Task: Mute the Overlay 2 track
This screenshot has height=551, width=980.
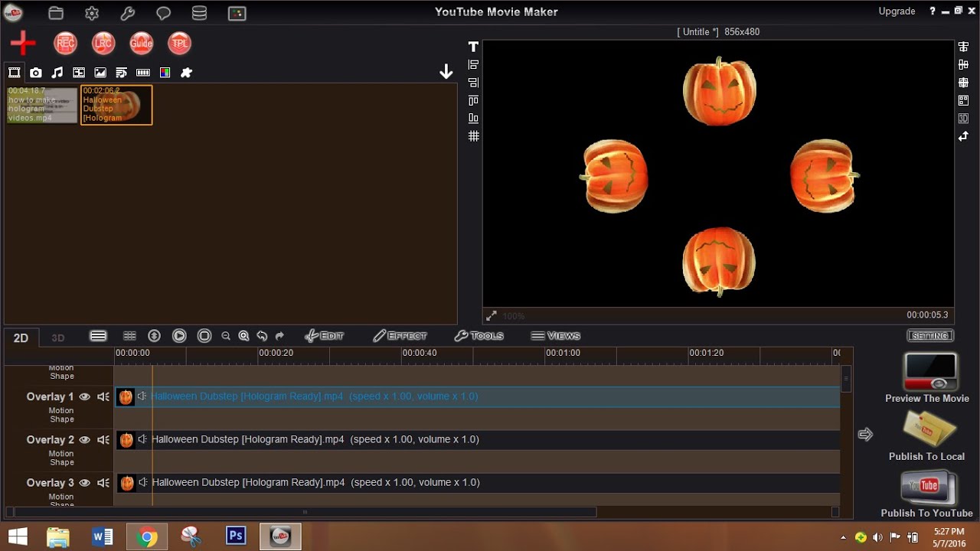Action: point(103,439)
